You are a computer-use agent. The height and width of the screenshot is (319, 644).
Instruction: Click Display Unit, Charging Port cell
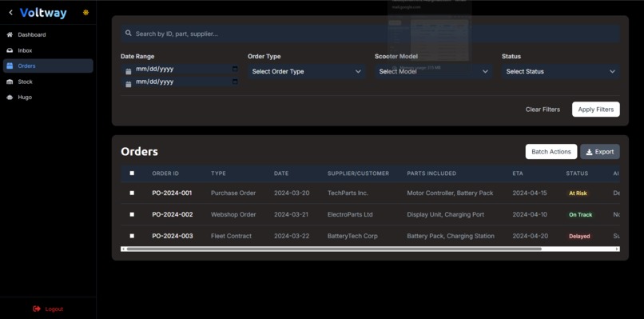(446, 214)
